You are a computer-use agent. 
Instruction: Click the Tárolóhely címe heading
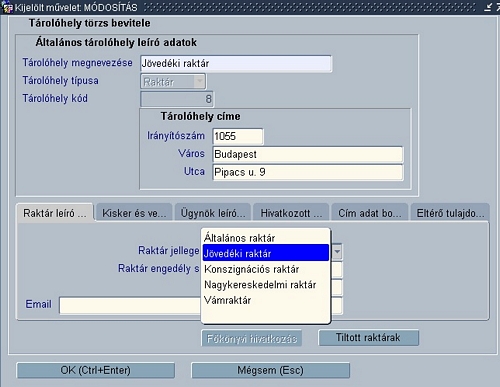coord(200,116)
